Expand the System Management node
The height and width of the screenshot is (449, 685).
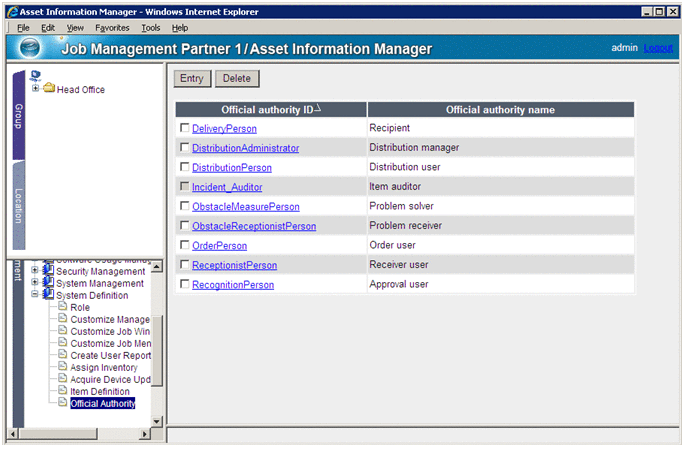coord(36,283)
